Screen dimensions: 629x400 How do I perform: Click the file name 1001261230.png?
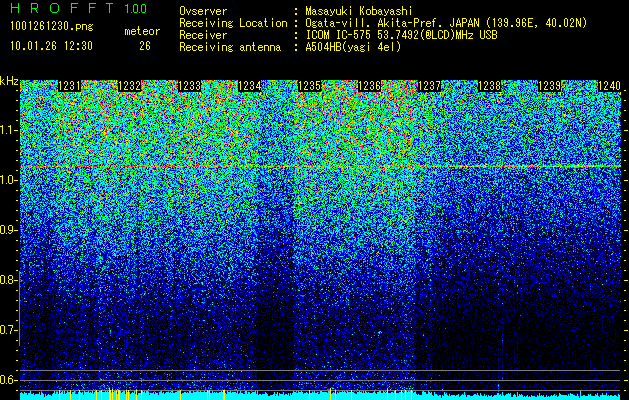52,27
